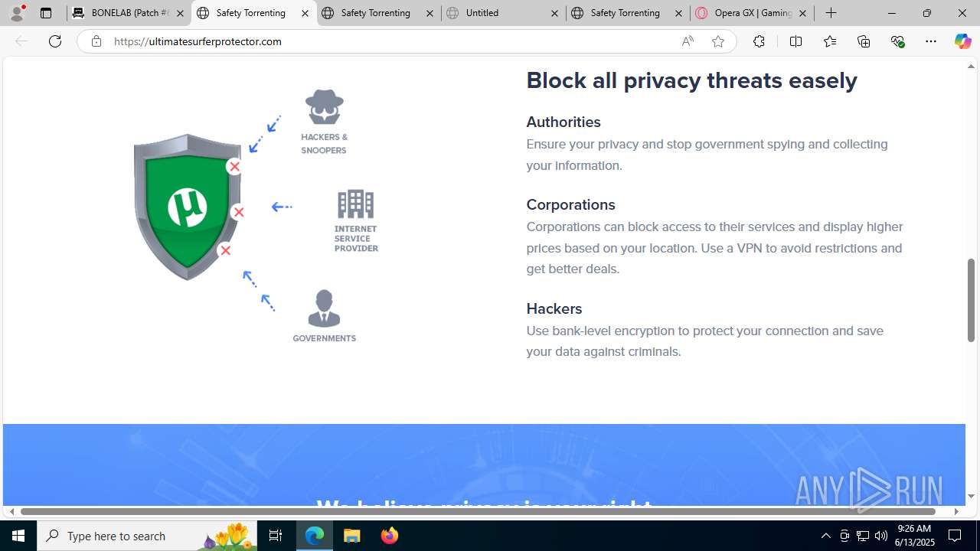Add this page to favorites star
Screen dimensions: 980x551
[718, 41]
